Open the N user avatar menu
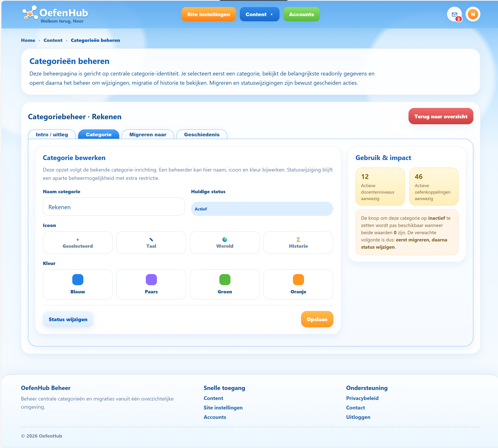The width and height of the screenshot is (498, 448). 473,14
